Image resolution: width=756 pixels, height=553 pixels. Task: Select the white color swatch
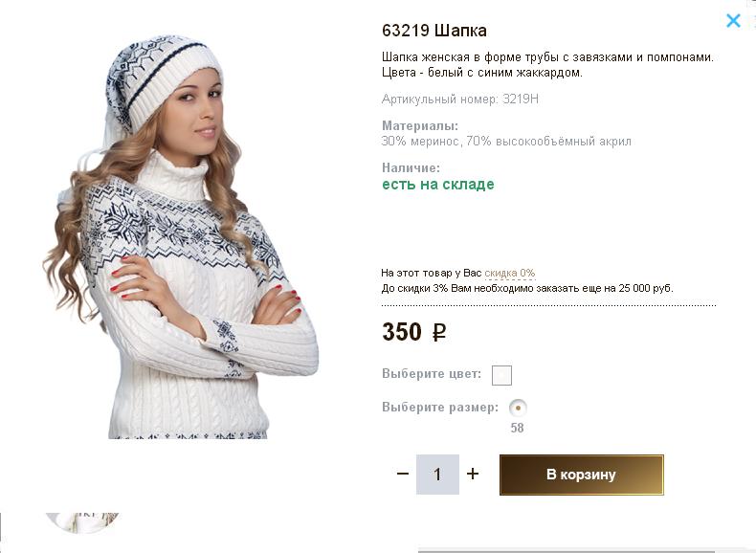(x=501, y=375)
